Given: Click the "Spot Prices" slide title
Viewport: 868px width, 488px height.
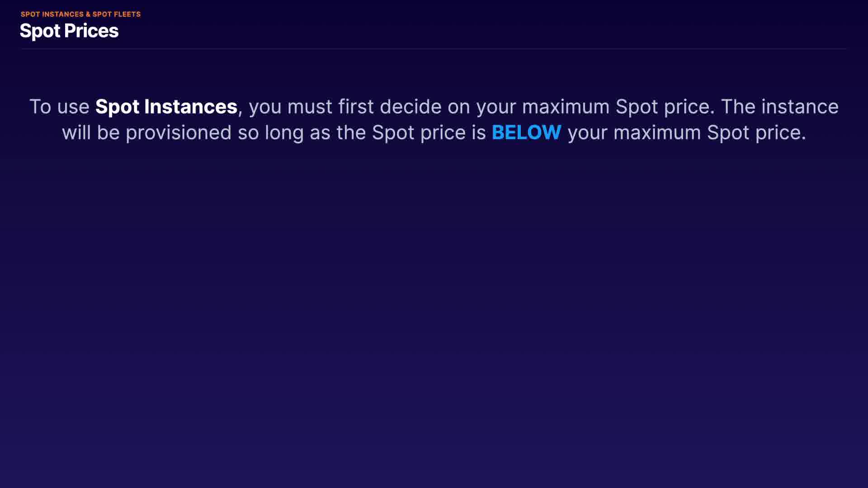Looking at the screenshot, I should tap(69, 31).
